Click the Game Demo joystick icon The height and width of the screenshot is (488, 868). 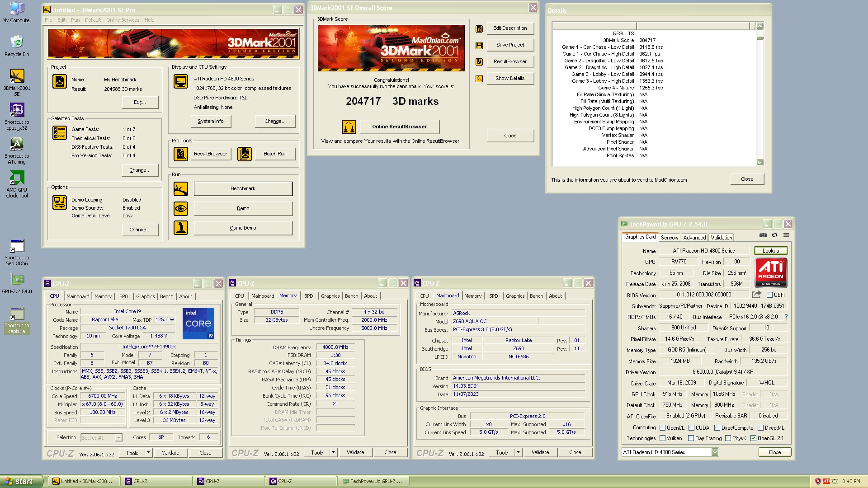(x=181, y=228)
